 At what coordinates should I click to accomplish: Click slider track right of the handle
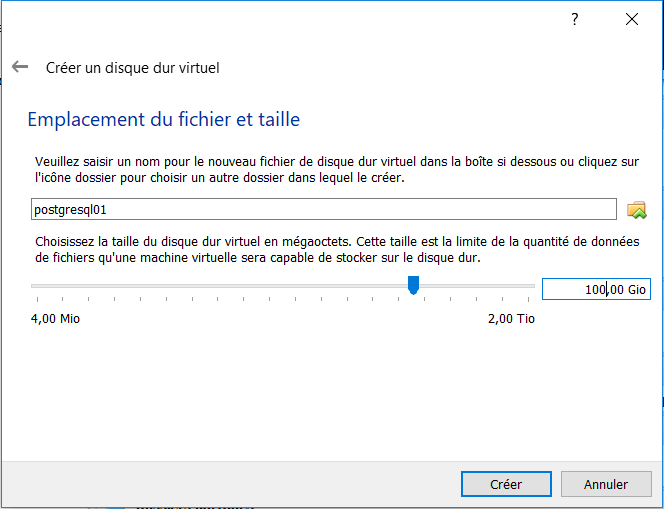click(x=477, y=286)
